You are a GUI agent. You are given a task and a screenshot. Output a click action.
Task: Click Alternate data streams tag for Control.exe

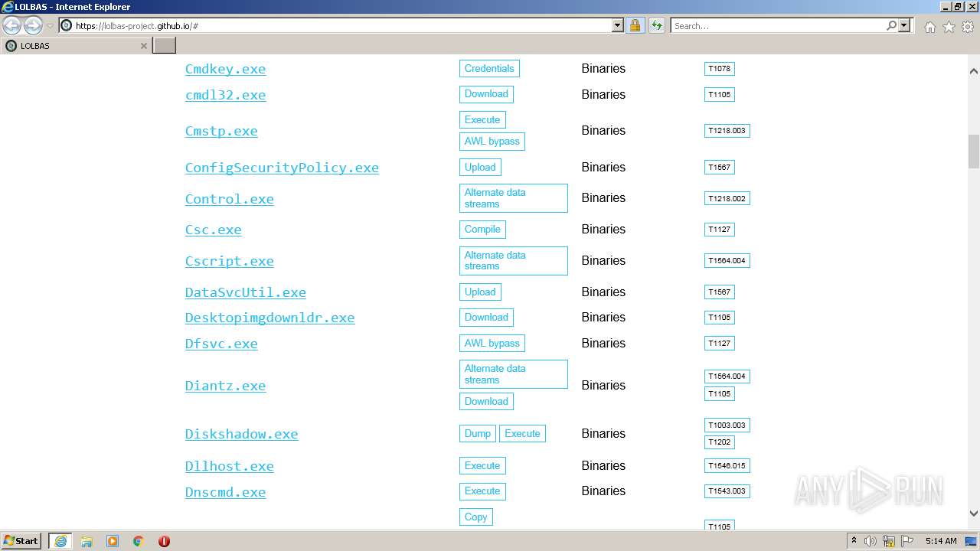pos(514,198)
